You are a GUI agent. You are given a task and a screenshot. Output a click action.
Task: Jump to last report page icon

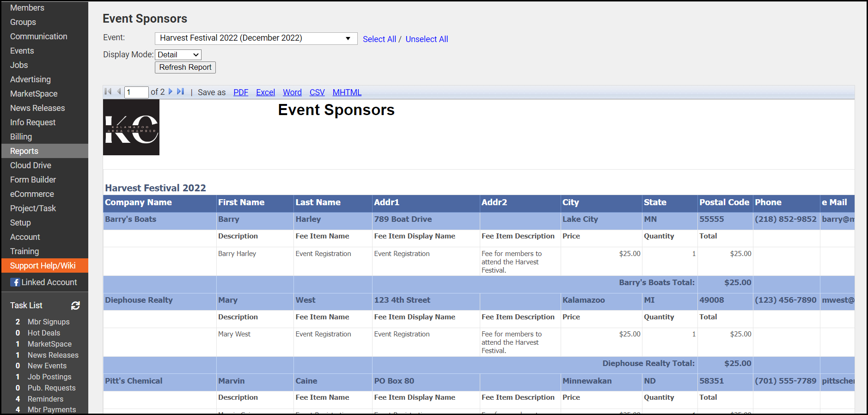(x=181, y=92)
